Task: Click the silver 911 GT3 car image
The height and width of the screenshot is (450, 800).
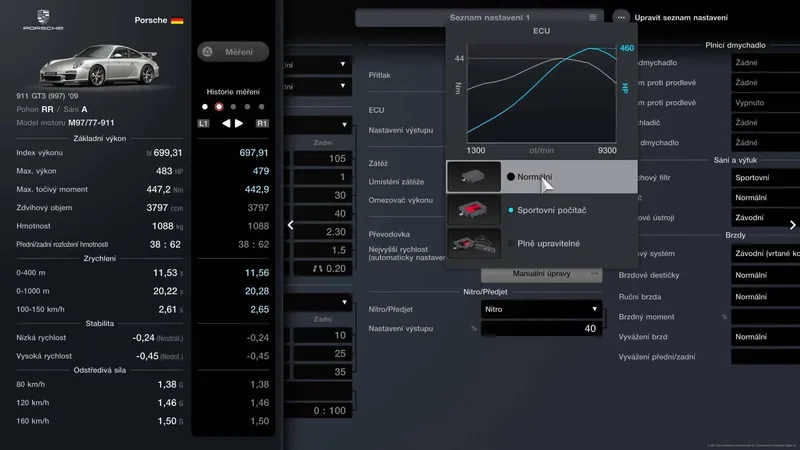Action: (99, 65)
